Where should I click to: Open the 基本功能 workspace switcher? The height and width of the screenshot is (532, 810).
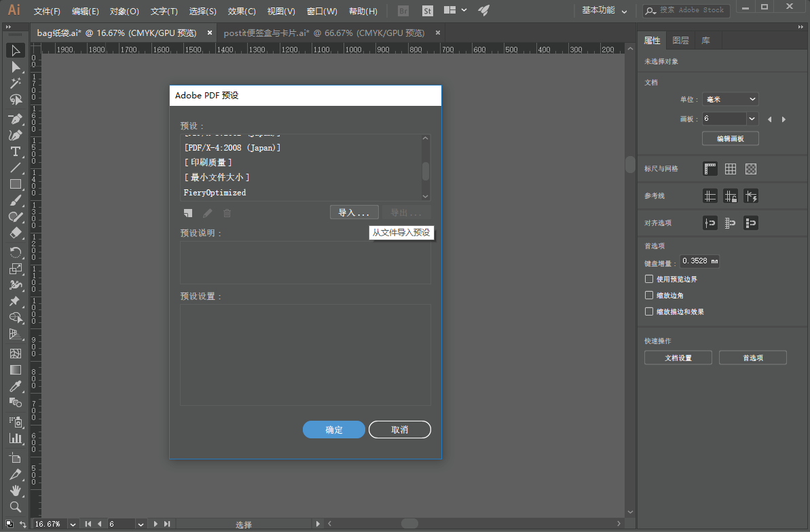(x=604, y=10)
